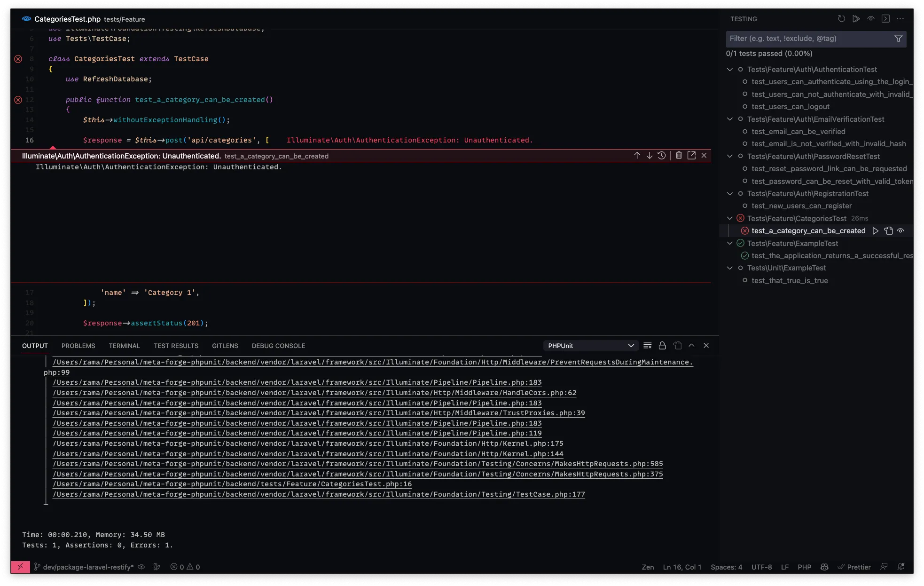The height and width of the screenshot is (586, 924).
Task: Select test_that_true_is_true test
Action: tap(790, 281)
